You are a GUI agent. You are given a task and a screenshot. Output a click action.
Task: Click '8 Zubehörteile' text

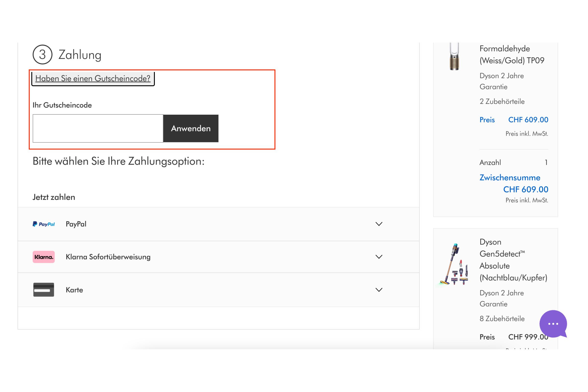coord(502,319)
